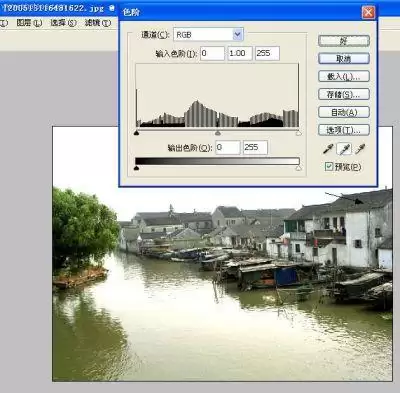Click the white output levels slider triangle
Screen dimensions: 400x393
coord(299,168)
